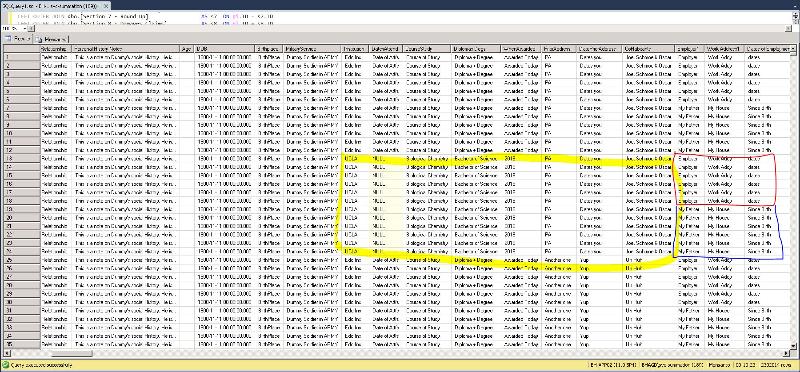800x372 pixels.
Task: Select the Age column header
Action: click(188, 48)
